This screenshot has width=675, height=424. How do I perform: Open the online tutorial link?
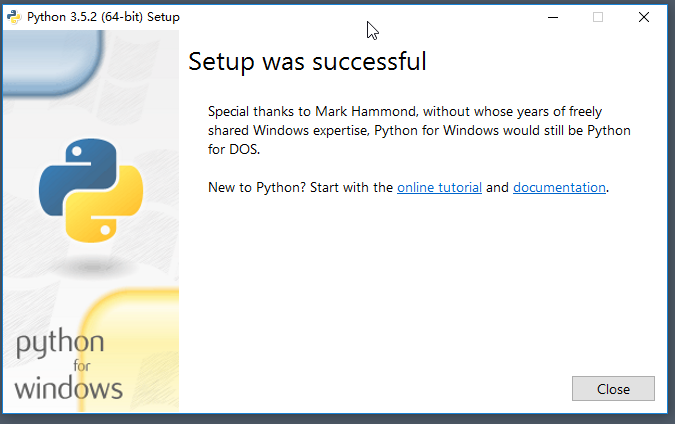click(x=439, y=187)
